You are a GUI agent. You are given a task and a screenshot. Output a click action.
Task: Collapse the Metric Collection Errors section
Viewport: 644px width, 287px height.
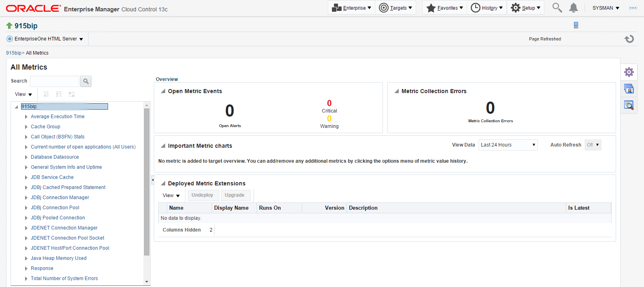coord(397,91)
